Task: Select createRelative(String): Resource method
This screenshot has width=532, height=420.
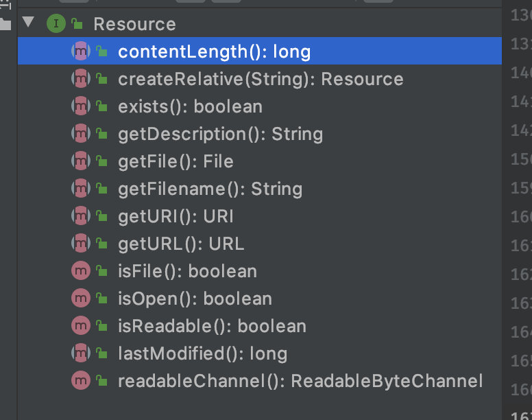Action: (261, 79)
